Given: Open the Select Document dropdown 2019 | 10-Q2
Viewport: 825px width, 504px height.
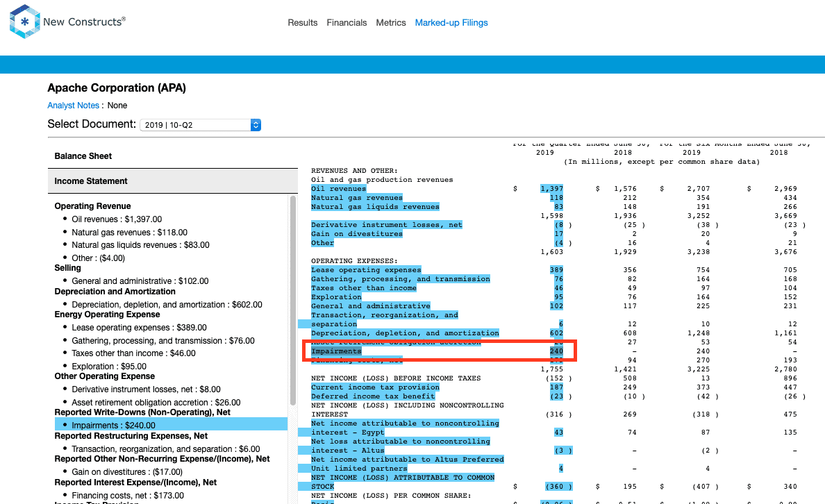Looking at the screenshot, I should (x=201, y=125).
